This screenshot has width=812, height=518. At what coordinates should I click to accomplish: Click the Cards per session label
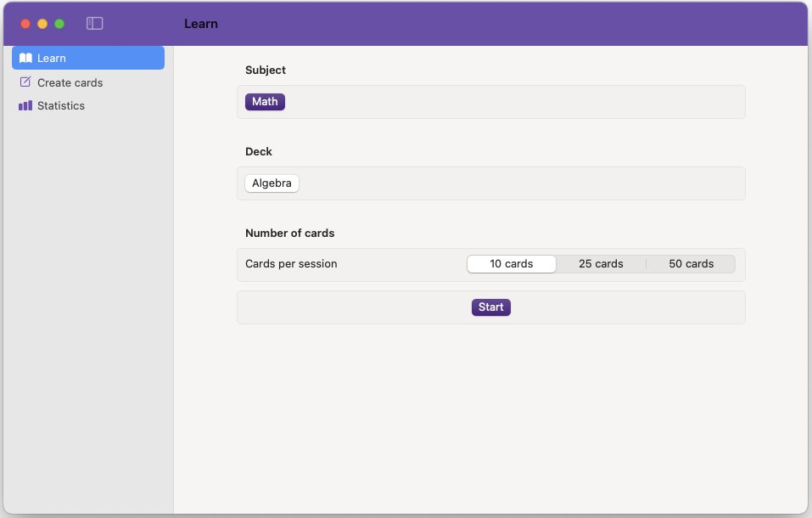(291, 264)
